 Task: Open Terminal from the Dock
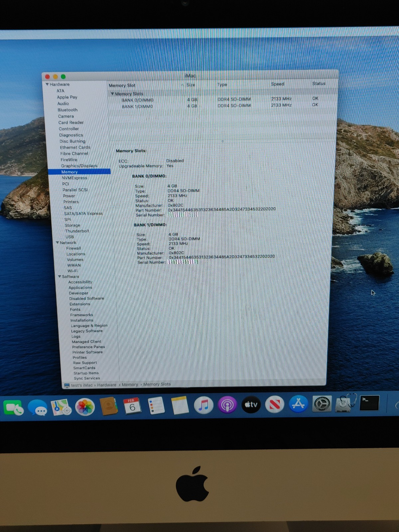pos(369,403)
